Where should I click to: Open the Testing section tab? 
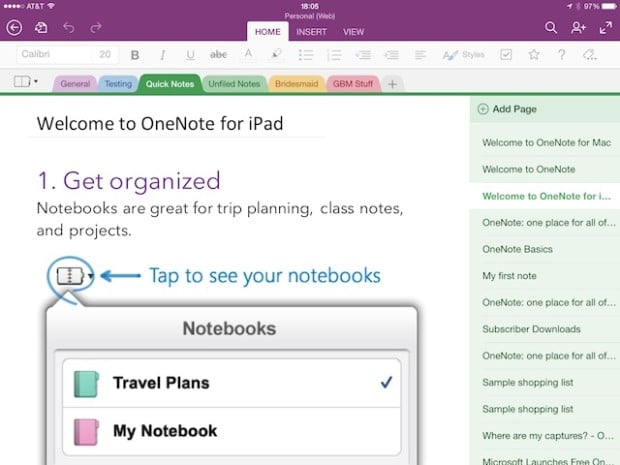point(118,84)
